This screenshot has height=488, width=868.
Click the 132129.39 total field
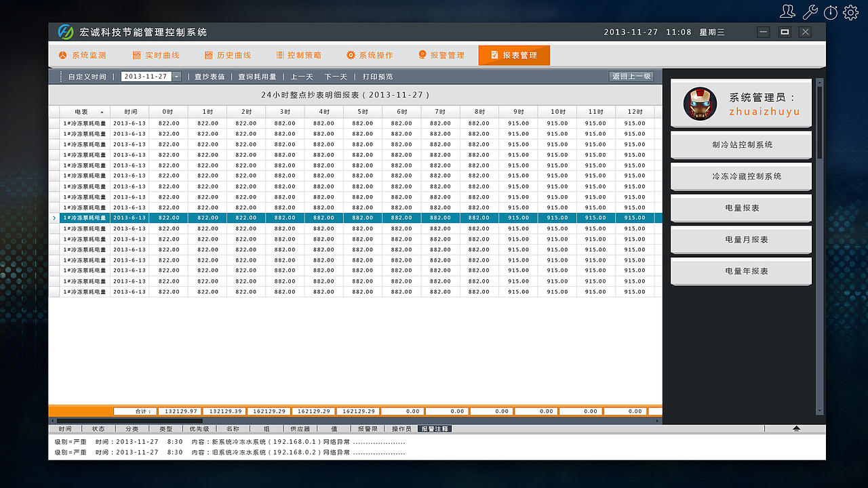pos(225,411)
